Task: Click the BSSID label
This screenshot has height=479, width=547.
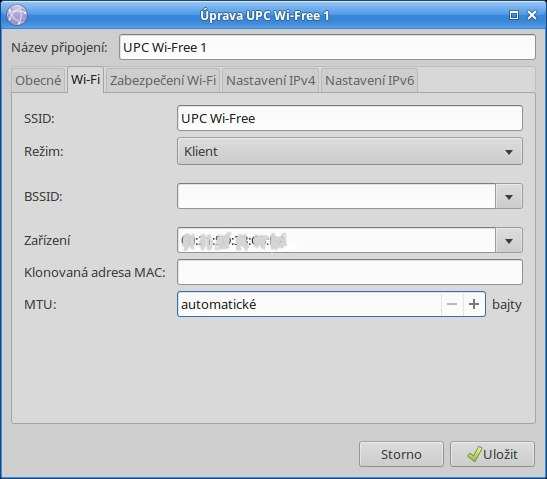Action: (43, 197)
